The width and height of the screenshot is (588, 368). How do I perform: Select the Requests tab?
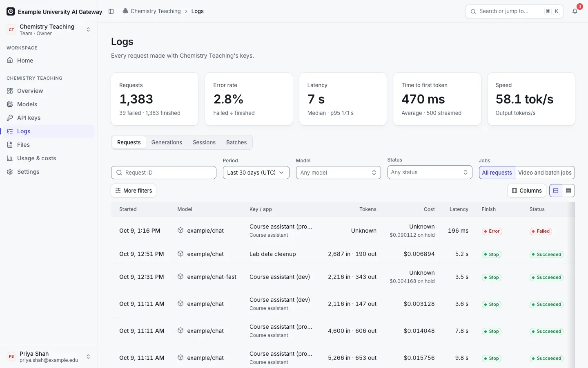(129, 142)
